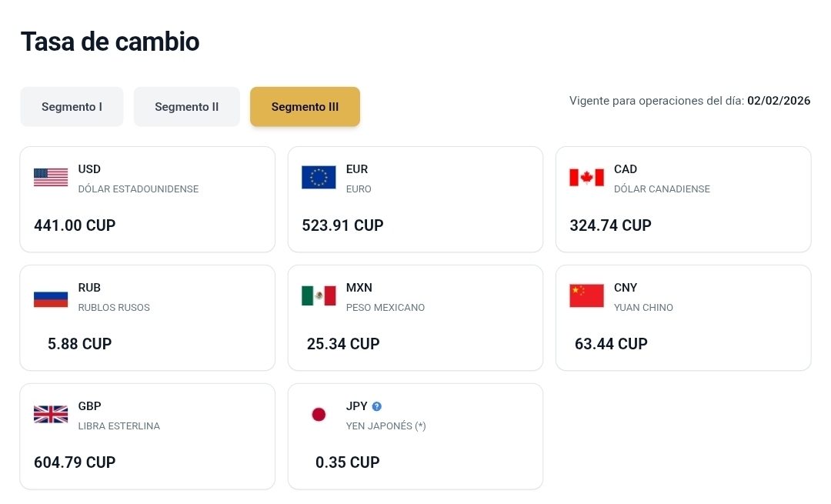The image size is (831, 504).
Task: Click the United Kingdom flag icon
Action: [x=51, y=415]
